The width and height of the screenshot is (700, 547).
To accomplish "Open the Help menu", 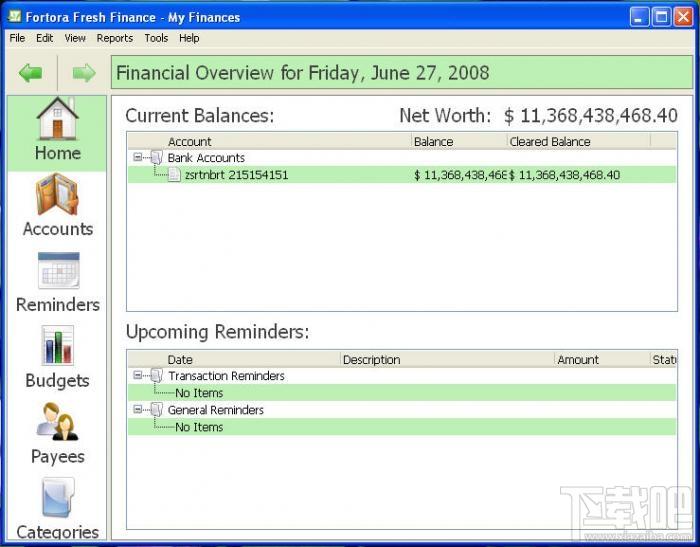I will [189, 38].
